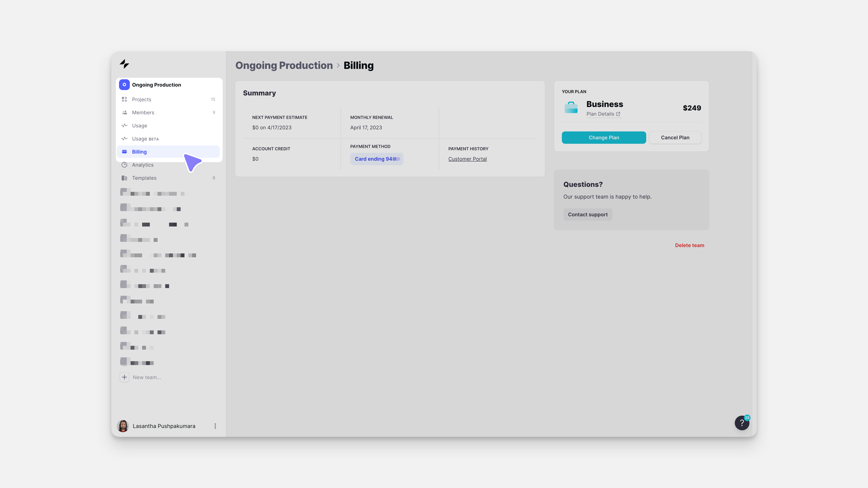Click Lasantha Pushpakumara's profile avatar

pos(123,426)
